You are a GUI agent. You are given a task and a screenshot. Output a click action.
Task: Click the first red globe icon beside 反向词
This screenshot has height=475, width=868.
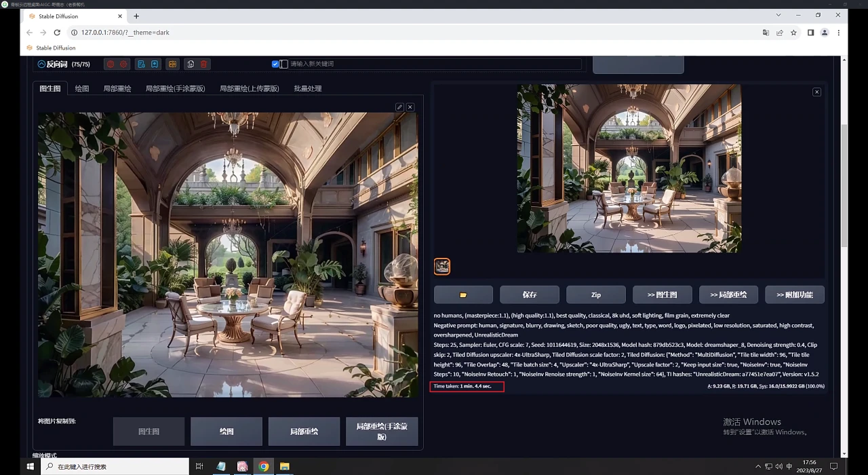coord(111,64)
